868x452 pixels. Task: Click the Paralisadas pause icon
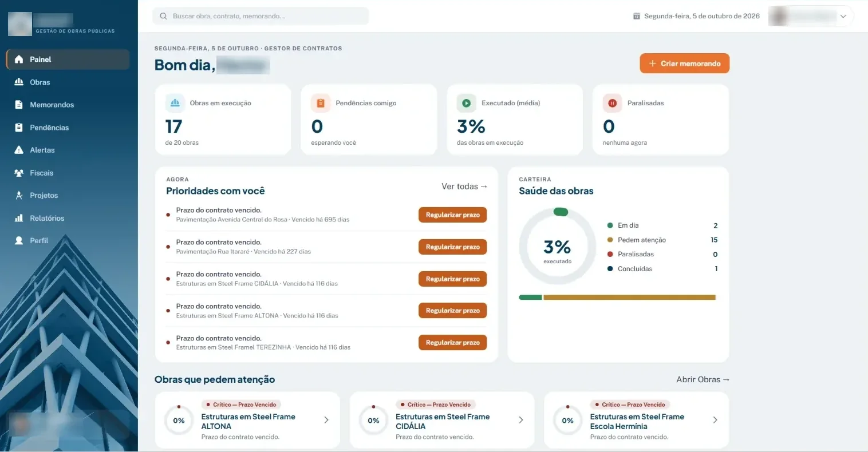(x=612, y=103)
